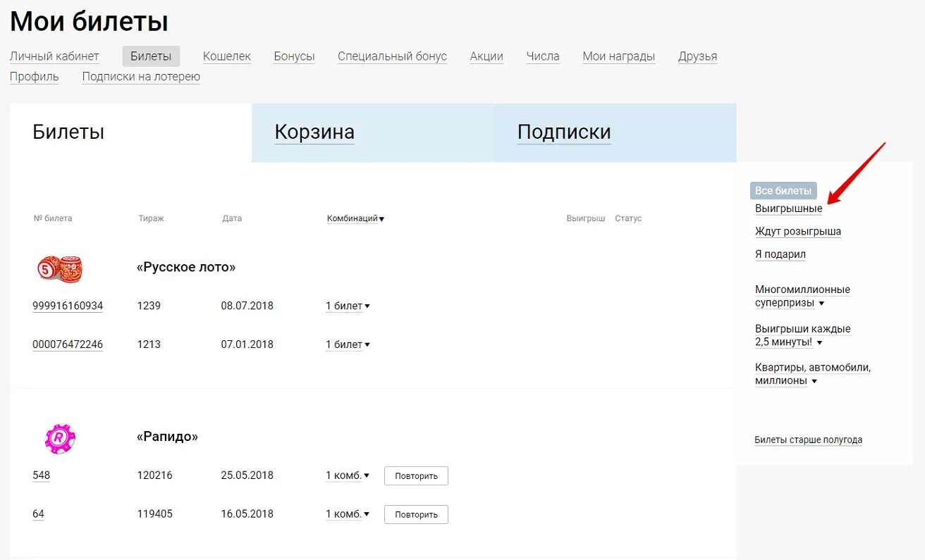Open ticket number 999916160934

(68, 306)
